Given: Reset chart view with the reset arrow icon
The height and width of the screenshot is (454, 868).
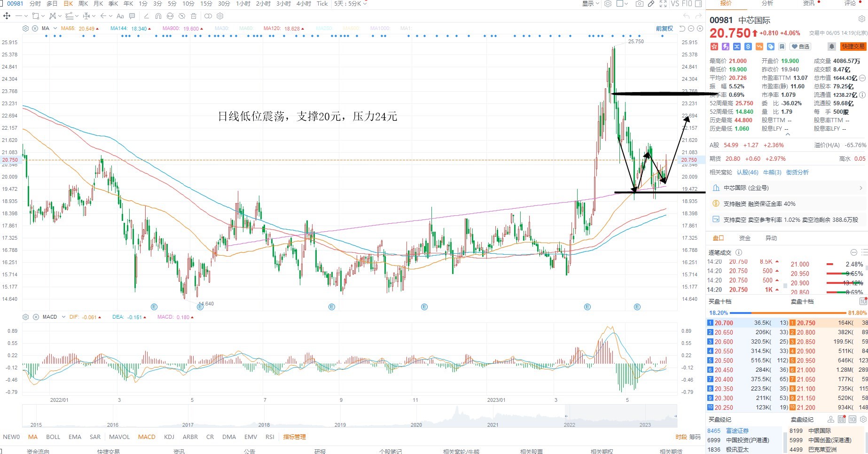Looking at the screenshot, I should coord(682,29).
